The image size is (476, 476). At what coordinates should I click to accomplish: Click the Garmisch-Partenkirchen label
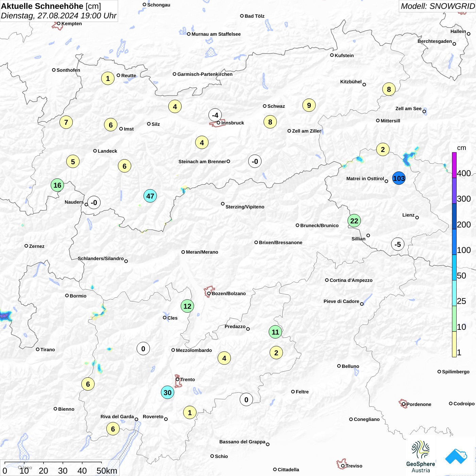[x=205, y=74]
